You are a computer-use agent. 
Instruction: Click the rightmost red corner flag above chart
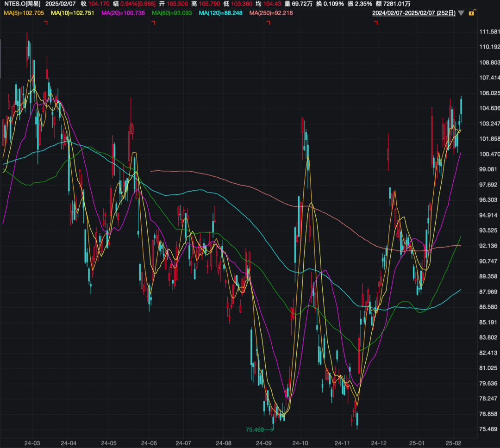376,23
